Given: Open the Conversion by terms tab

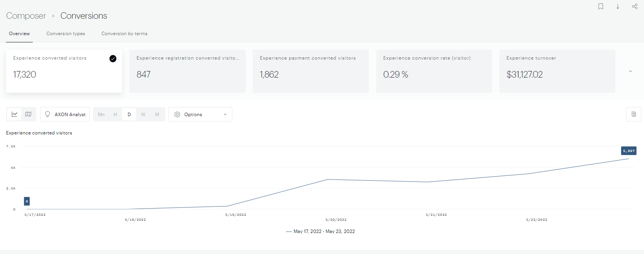Looking at the screenshot, I should (x=124, y=34).
